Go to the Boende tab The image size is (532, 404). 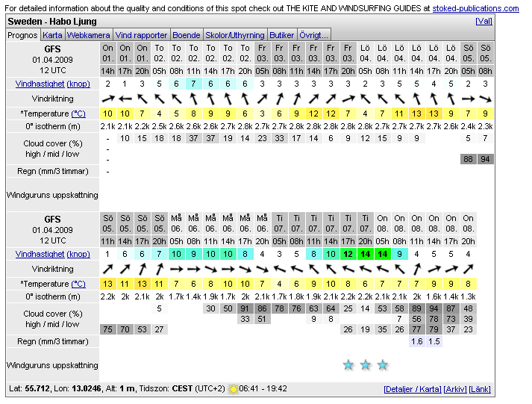[x=187, y=35]
